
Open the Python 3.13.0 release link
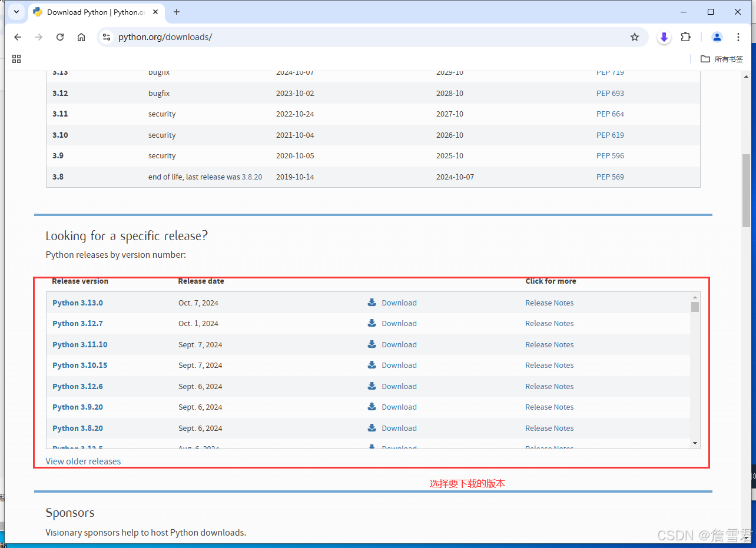pyautogui.click(x=78, y=303)
